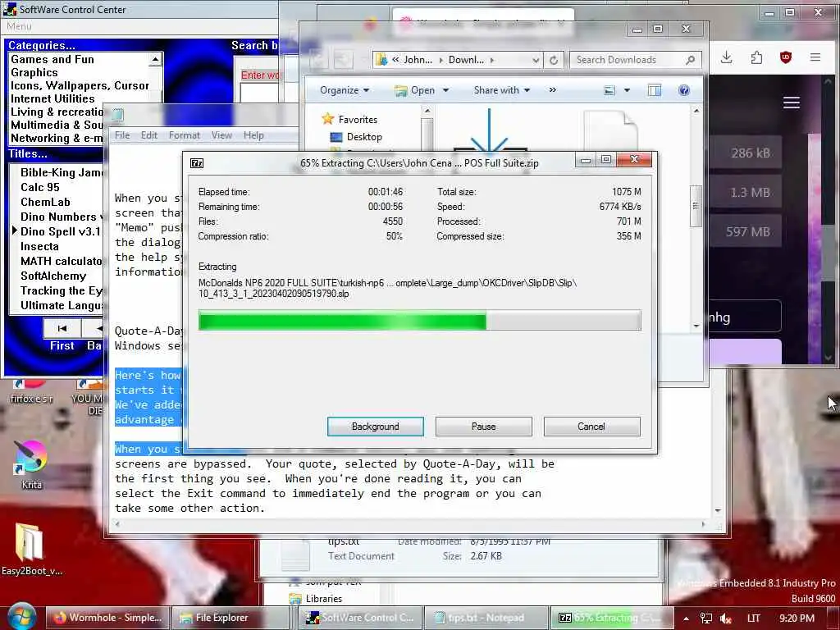
Task: Click search magnifier icon in Explorer
Action: [691, 60]
